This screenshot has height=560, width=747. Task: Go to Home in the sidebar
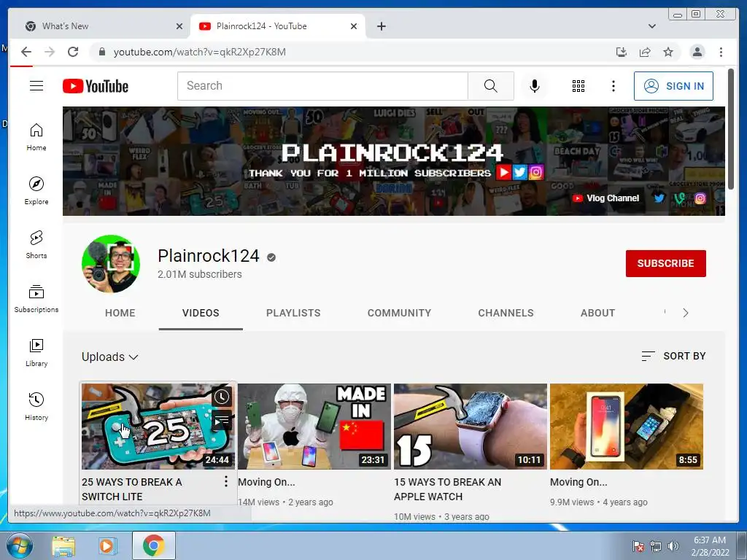tap(36, 137)
